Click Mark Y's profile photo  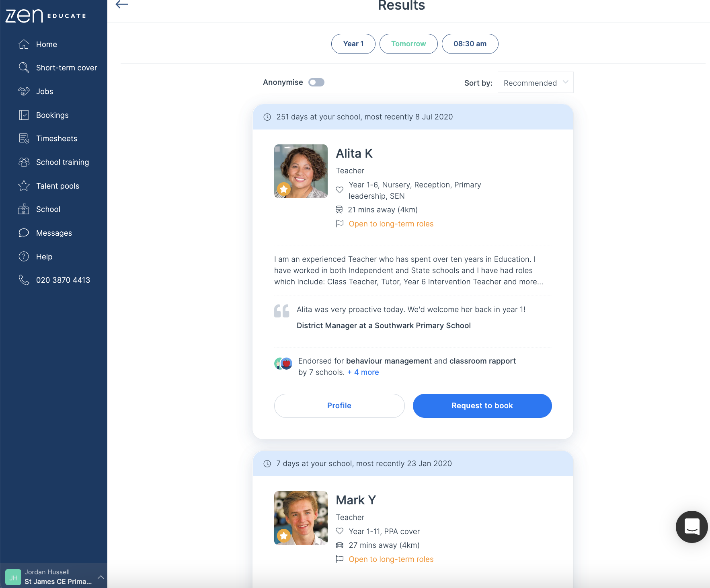tap(301, 518)
